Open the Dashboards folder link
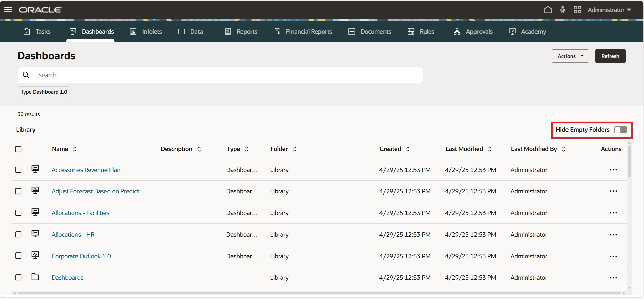Viewport: 644px width, 299px height. tap(67, 277)
